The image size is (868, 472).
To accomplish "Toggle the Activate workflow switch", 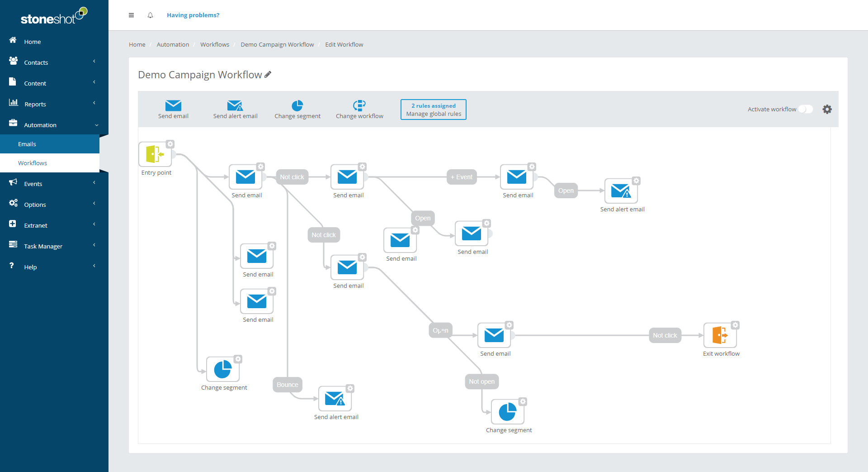I will pos(805,110).
